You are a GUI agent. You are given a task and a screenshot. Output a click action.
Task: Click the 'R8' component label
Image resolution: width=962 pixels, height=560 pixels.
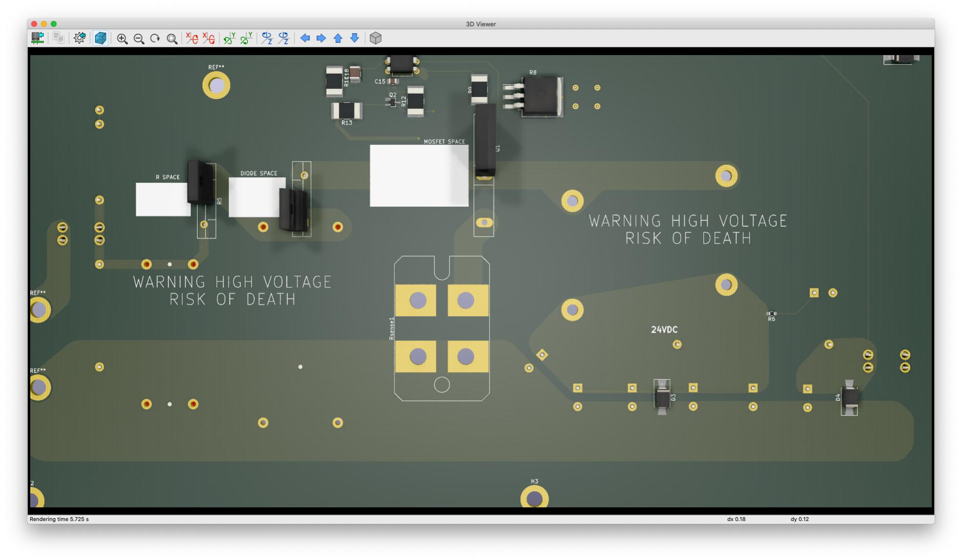point(532,72)
